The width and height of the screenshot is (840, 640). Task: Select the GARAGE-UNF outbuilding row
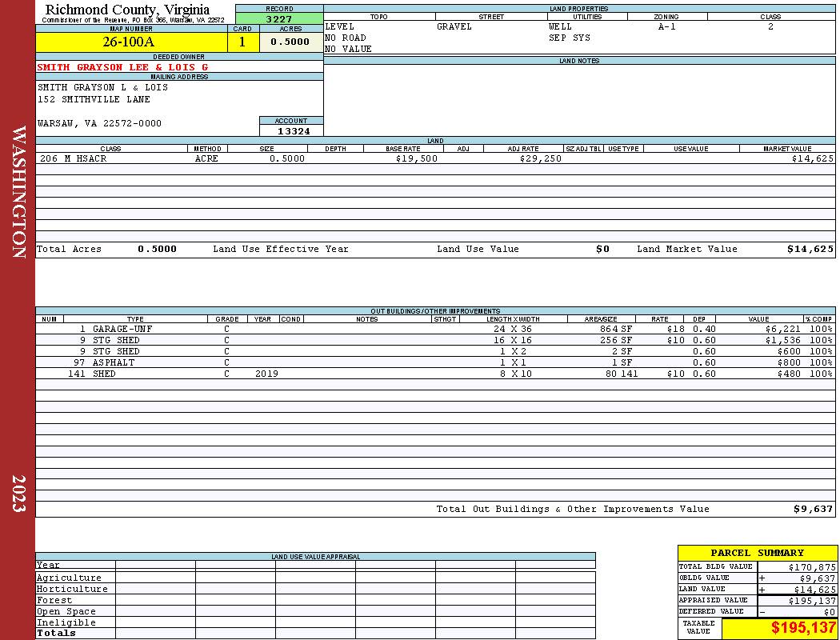(435, 330)
